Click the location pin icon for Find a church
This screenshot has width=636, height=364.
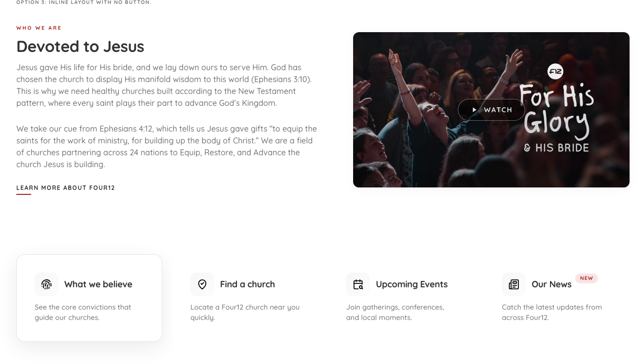tap(202, 284)
